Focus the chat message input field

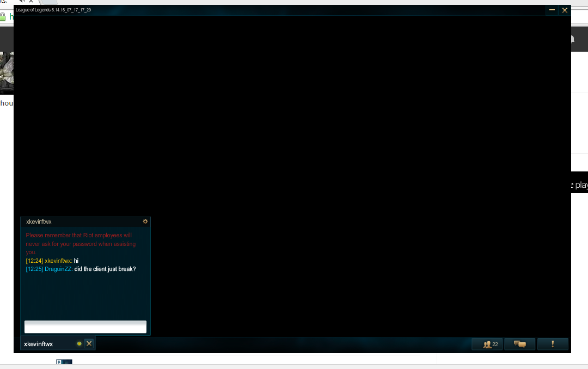(x=85, y=327)
